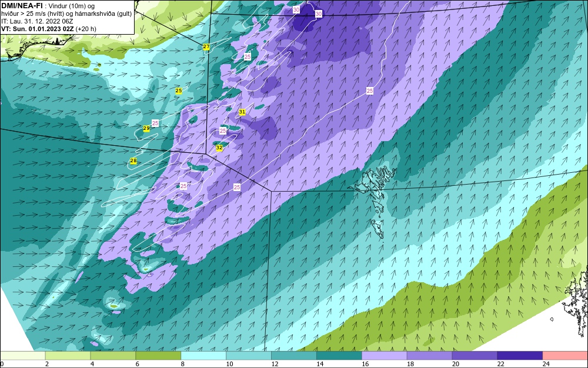
Task: Pick the 18–20 m/s medium purple legend swatch
Action: [430, 356]
